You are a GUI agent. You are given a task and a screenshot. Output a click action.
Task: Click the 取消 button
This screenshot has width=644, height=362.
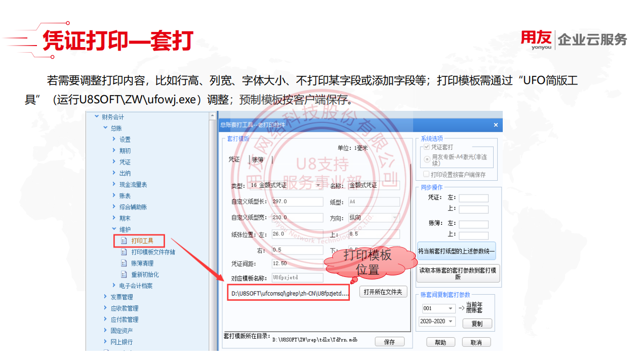pos(476,342)
